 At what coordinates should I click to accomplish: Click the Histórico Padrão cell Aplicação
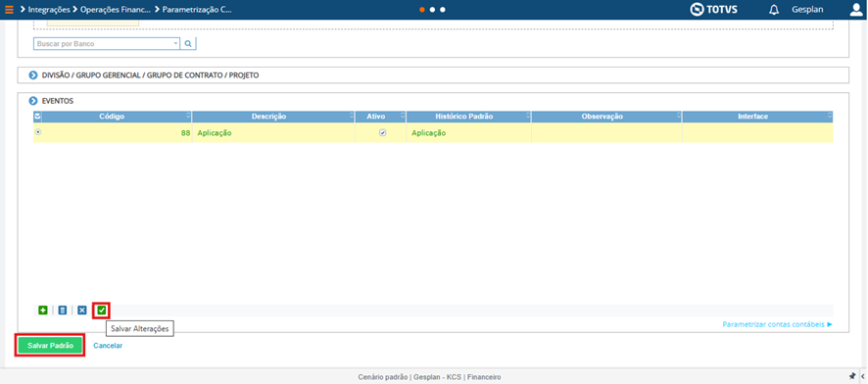(x=468, y=133)
